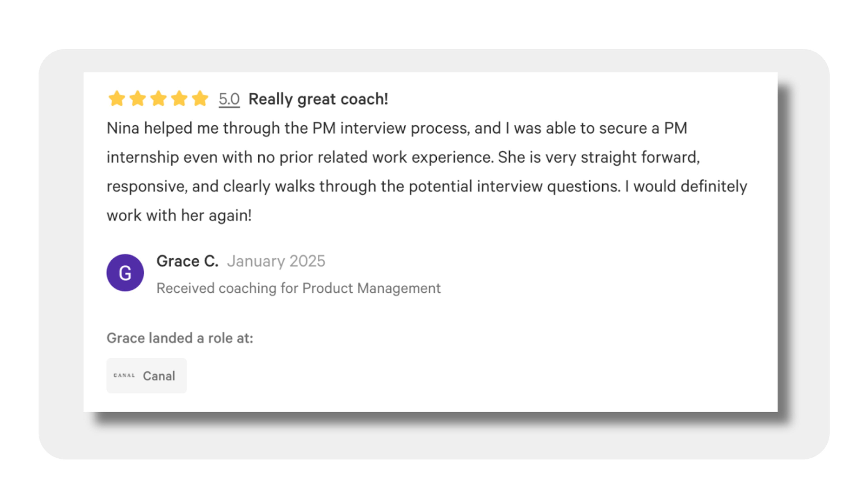The image size is (868, 488).
Task: Click the fourth yellow rating star
Action: pyautogui.click(x=179, y=99)
